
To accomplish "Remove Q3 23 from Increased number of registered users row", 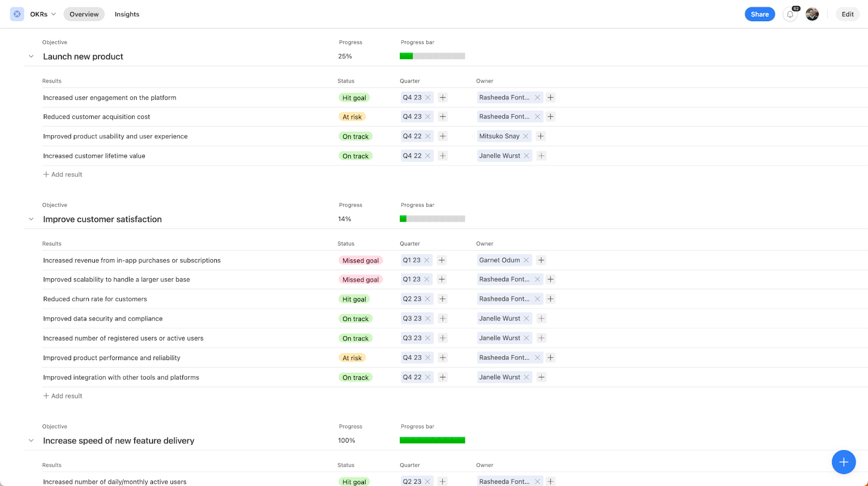I will click(x=428, y=338).
